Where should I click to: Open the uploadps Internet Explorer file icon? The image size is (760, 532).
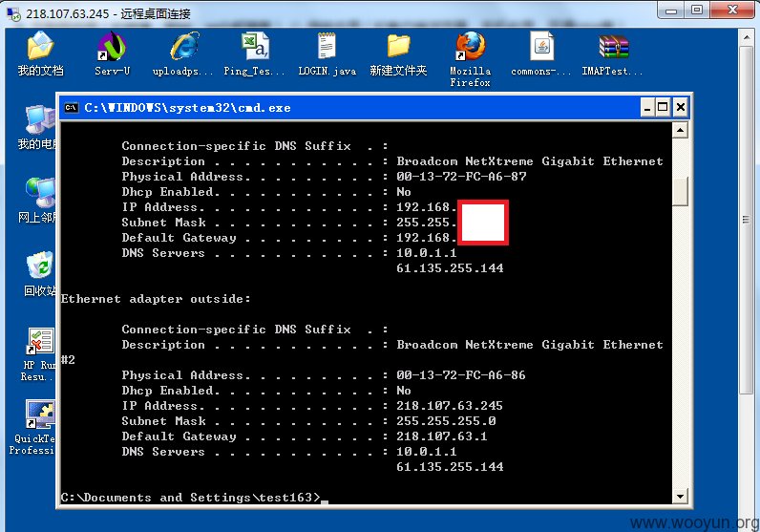(184, 46)
